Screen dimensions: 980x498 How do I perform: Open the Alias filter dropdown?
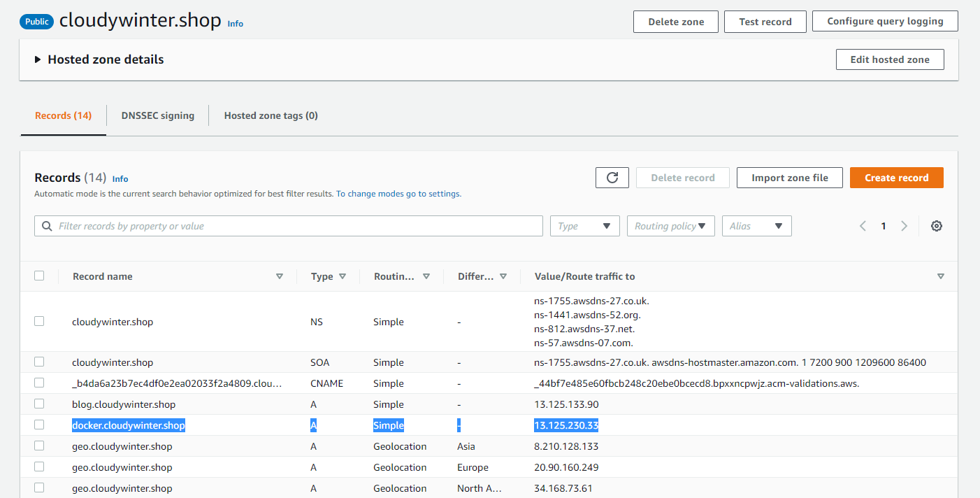[757, 226]
